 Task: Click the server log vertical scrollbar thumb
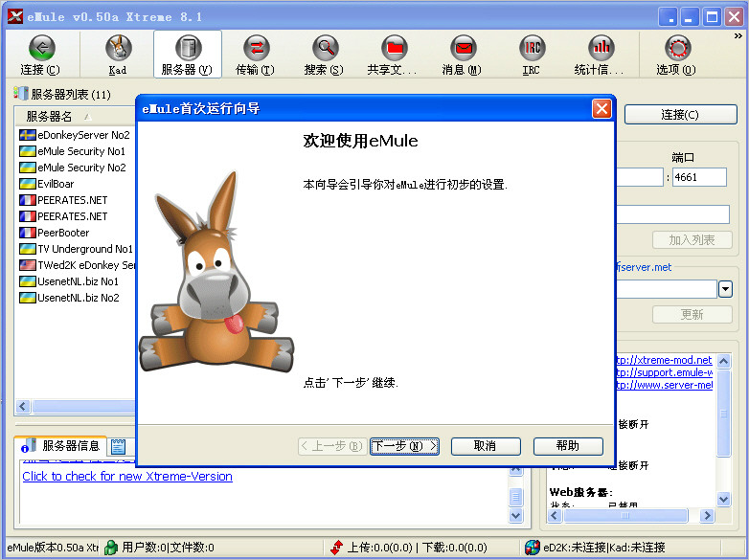pos(515,497)
